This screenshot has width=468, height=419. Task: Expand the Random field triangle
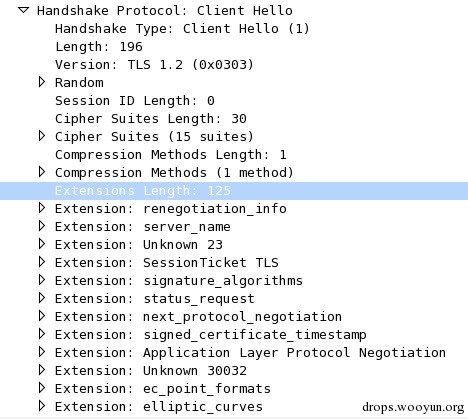(42, 82)
